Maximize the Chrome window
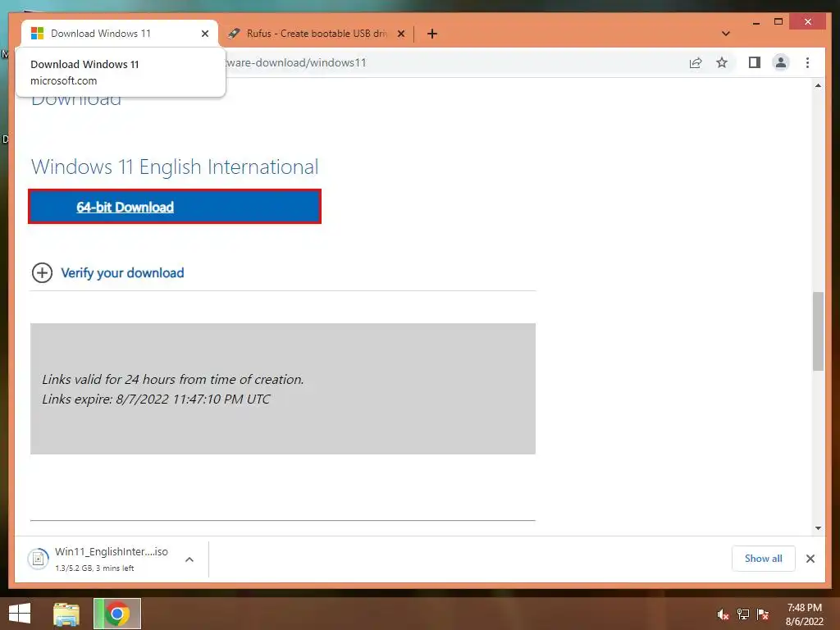The image size is (840, 630). tap(778, 21)
